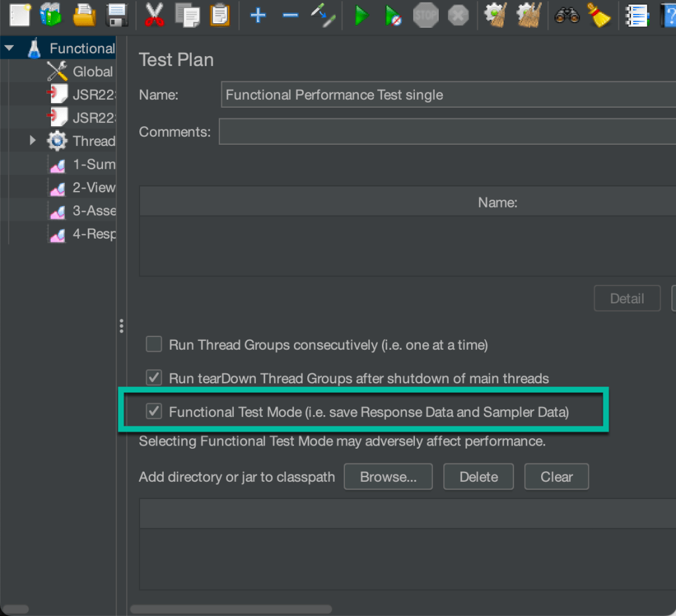
Task: Open an existing test plan file
Action: pyautogui.click(x=85, y=15)
